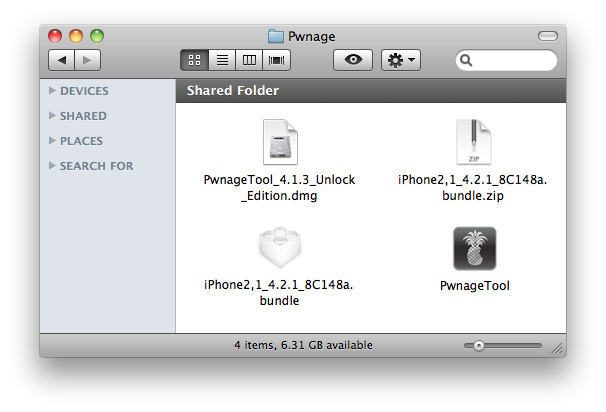Click inside the search field
The image size is (606, 412).
click(512, 61)
